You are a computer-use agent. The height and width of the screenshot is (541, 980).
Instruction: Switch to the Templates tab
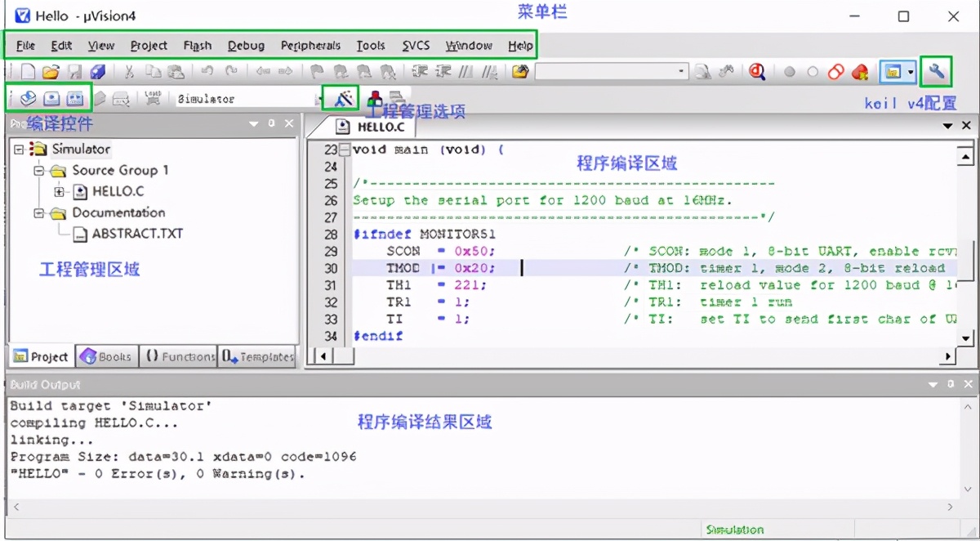pos(258,356)
